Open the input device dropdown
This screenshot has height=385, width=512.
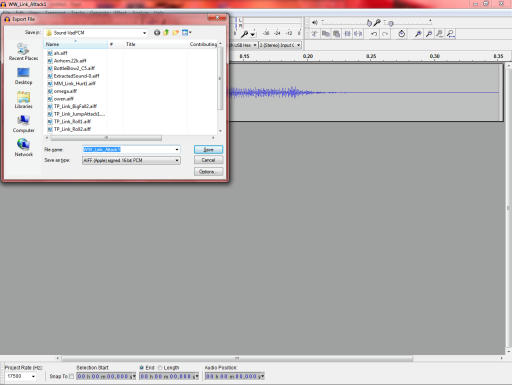255,45
